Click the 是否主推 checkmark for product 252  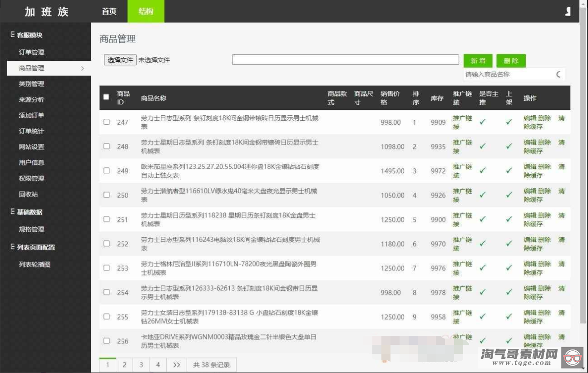click(483, 244)
